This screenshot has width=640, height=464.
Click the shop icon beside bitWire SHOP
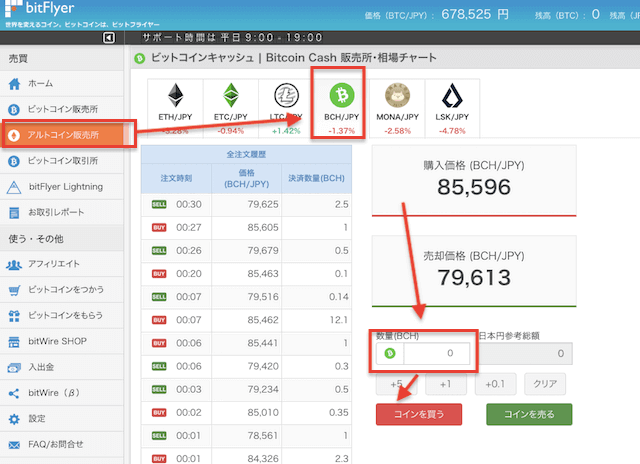pyautogui.click(x=14, y=342)
